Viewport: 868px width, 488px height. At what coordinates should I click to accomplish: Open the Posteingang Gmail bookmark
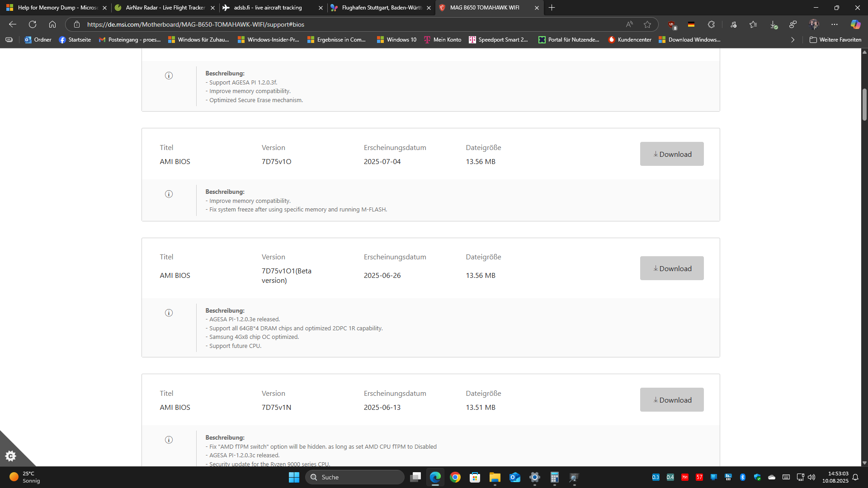130,40
